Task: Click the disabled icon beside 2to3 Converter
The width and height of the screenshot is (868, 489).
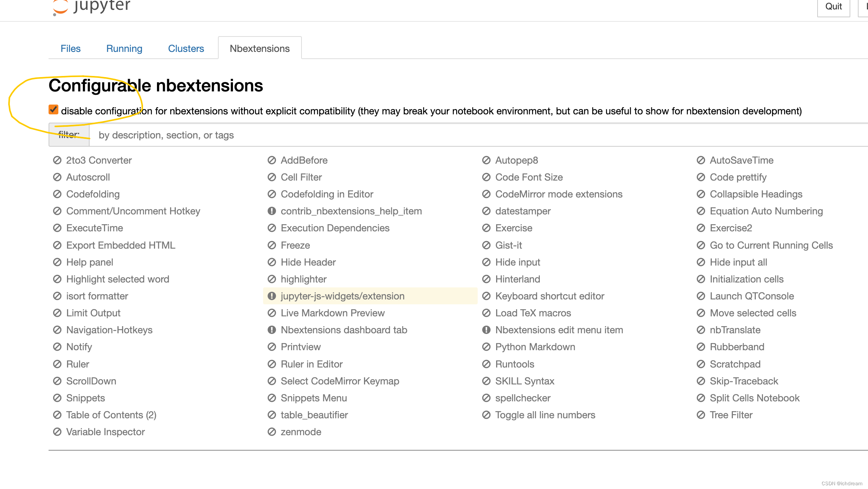Action: (57, 161)
